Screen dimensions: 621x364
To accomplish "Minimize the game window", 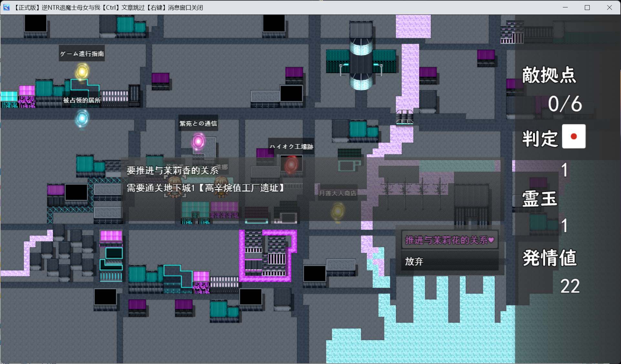I will click(x=565, y=7).
